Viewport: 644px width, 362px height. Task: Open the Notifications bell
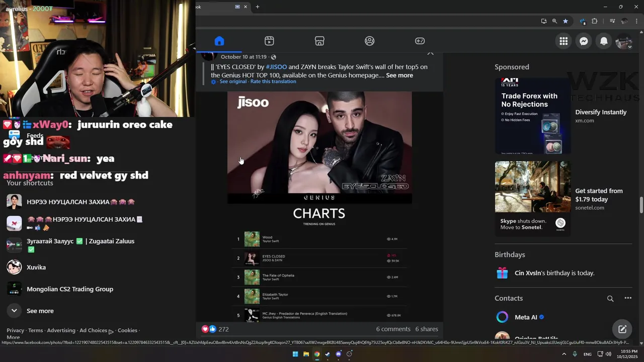pyautogui.click(x=604, y=41)
